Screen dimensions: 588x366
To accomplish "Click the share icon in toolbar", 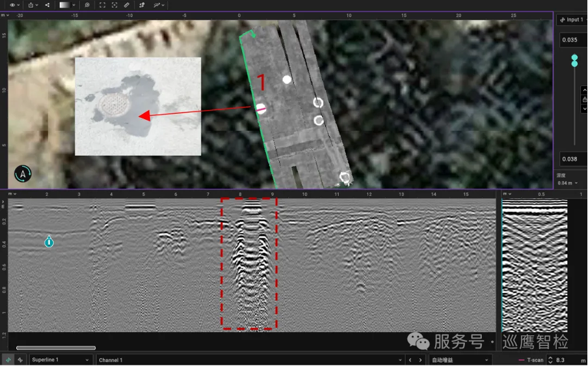I will click(x=47, y=5).
